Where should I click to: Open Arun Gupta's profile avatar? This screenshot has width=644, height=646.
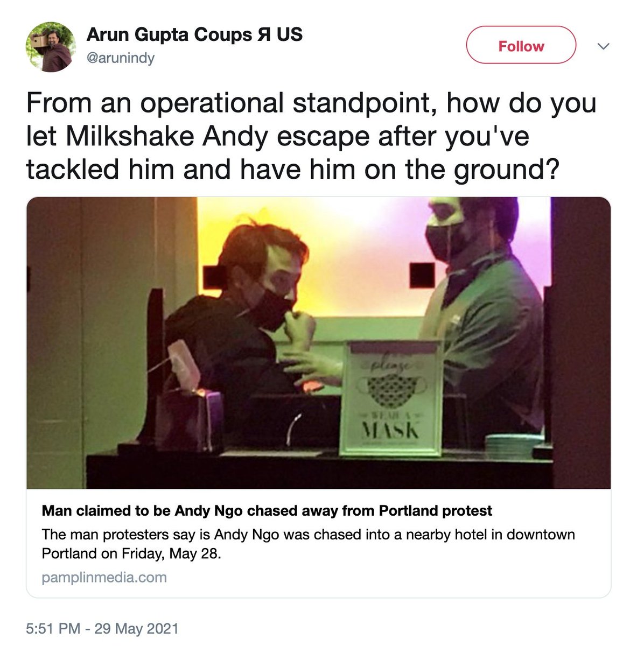pyautogui.click(x=51, y=47)
